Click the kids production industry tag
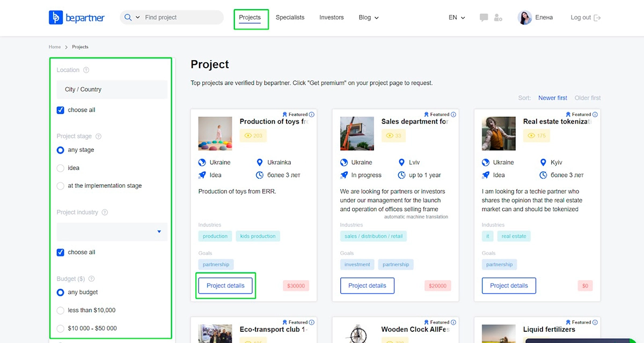This screenshot has height=343, width=644. 258,236
